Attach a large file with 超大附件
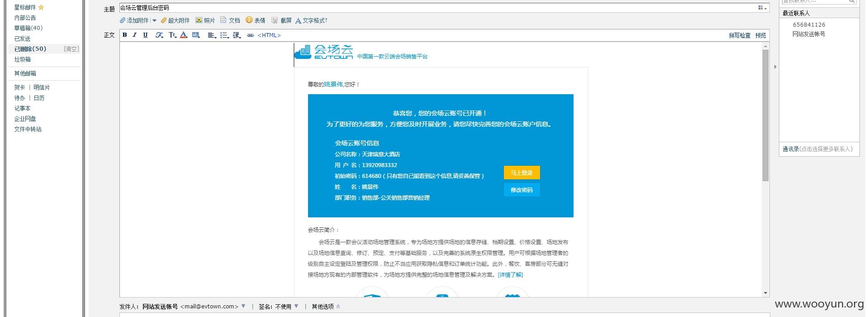 175,20
